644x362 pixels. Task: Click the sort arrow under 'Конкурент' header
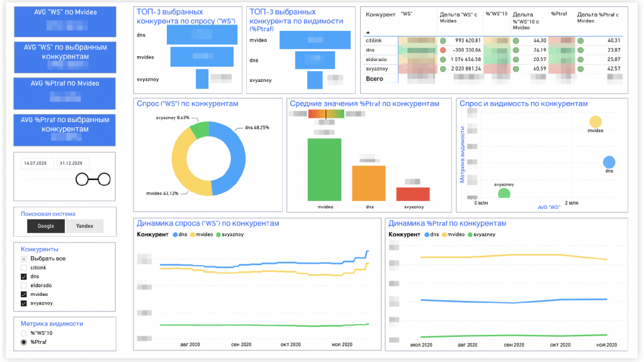coord(368,32)
